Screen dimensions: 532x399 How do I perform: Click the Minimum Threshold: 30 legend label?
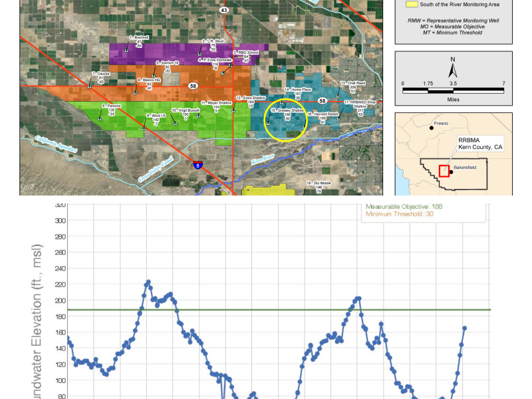(x=400, y=214)
